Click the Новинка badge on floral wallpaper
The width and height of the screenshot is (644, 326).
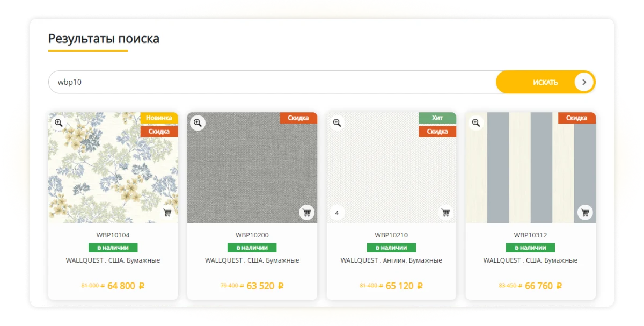(x=159, y=118)
